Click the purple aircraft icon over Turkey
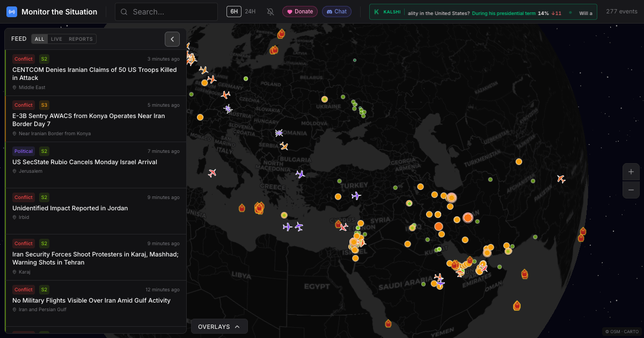 356,196
